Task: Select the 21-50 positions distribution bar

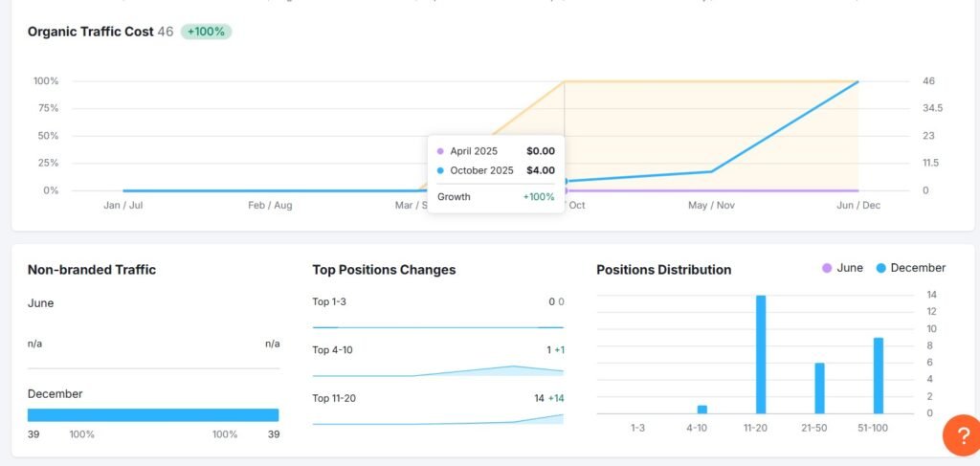Action: click(x=819, y=388)
